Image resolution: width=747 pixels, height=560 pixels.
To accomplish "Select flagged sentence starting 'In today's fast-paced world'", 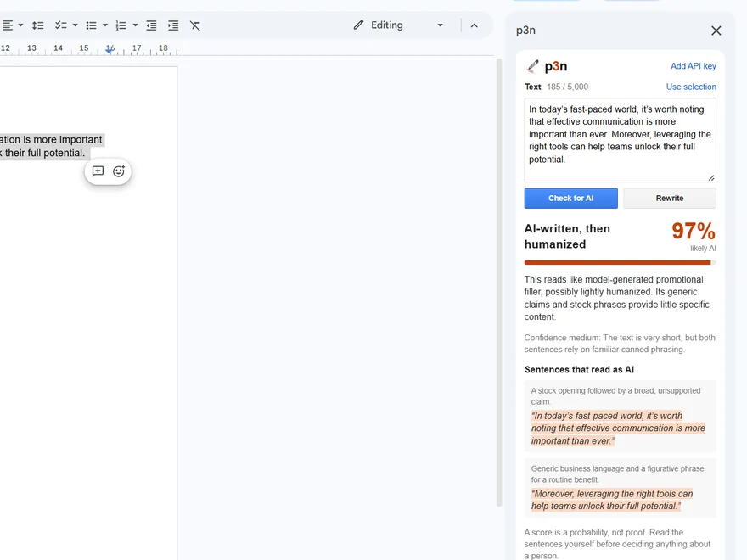I will tap(618, 428).
